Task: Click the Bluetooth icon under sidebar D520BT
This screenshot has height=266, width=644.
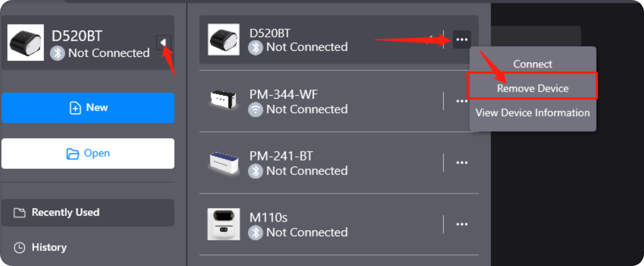Action: tap(58, 53)
